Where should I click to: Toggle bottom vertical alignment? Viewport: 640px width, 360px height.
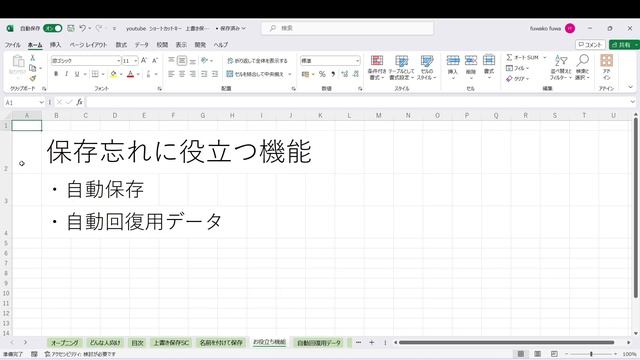[x=193, y=60]
